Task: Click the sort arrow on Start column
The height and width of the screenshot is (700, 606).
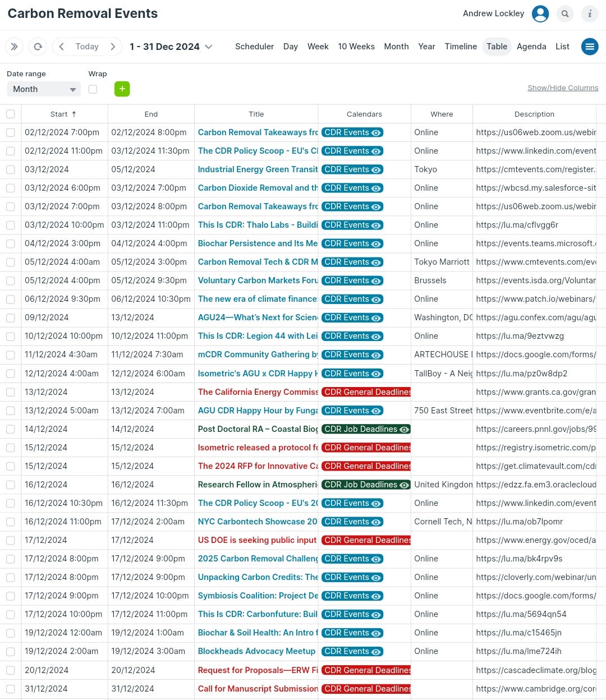Action: [74, 114]
